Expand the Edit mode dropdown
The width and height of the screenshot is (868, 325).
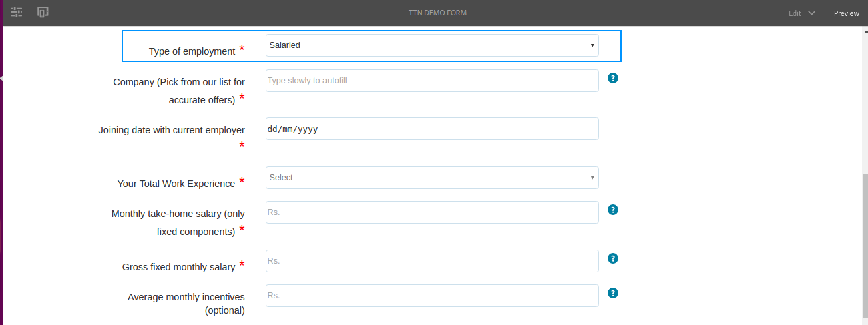pos(801,13)
